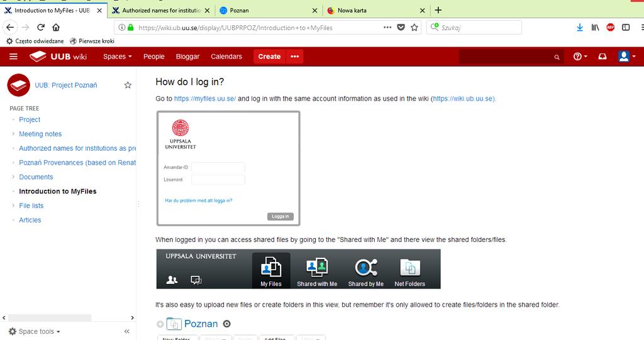
Task: Switch to the Nowa karta tab
Action: click(x=377, y=10)
